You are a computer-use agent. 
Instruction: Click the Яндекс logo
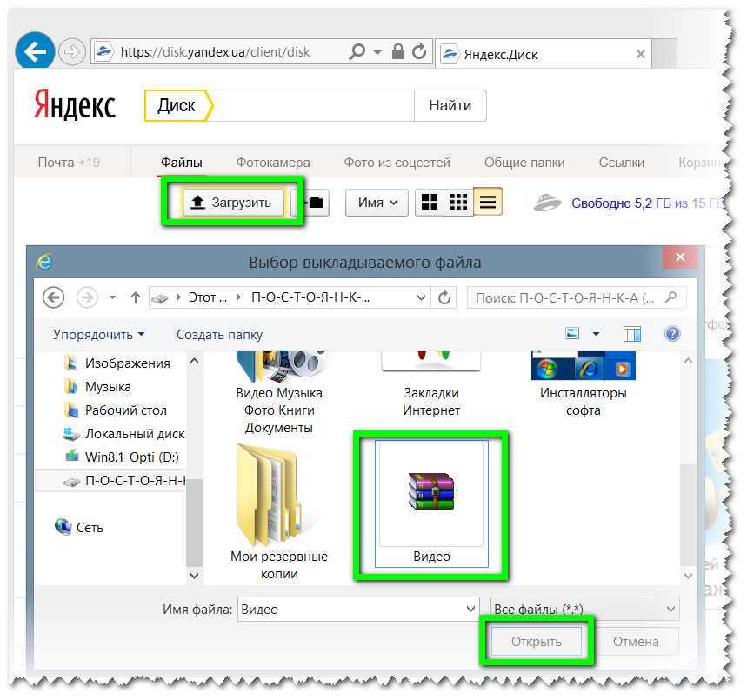(x=75, y=104)
